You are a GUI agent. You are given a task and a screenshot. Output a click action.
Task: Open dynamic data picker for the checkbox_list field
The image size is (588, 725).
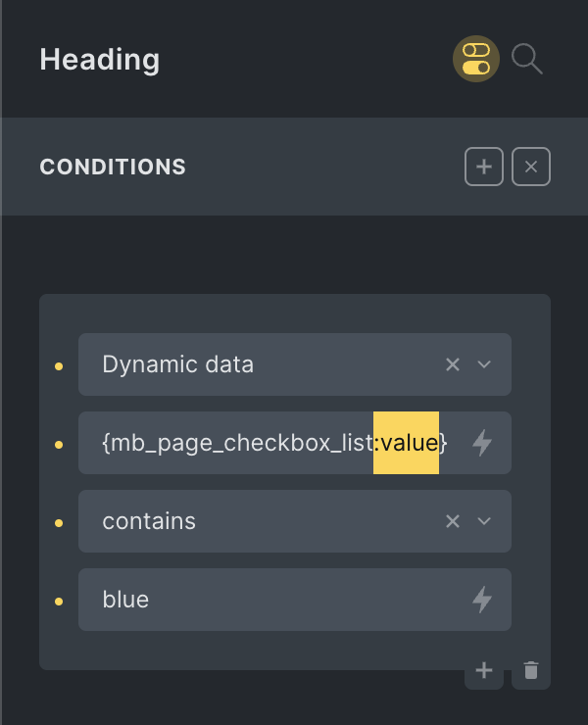click(x=482, y=443)
